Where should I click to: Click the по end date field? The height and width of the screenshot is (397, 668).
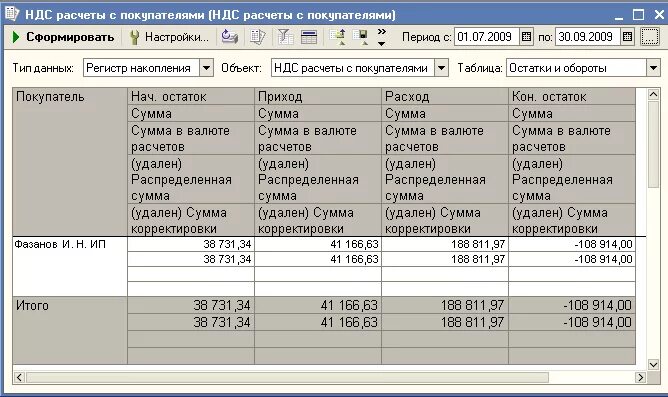click(x=588, y=37)
